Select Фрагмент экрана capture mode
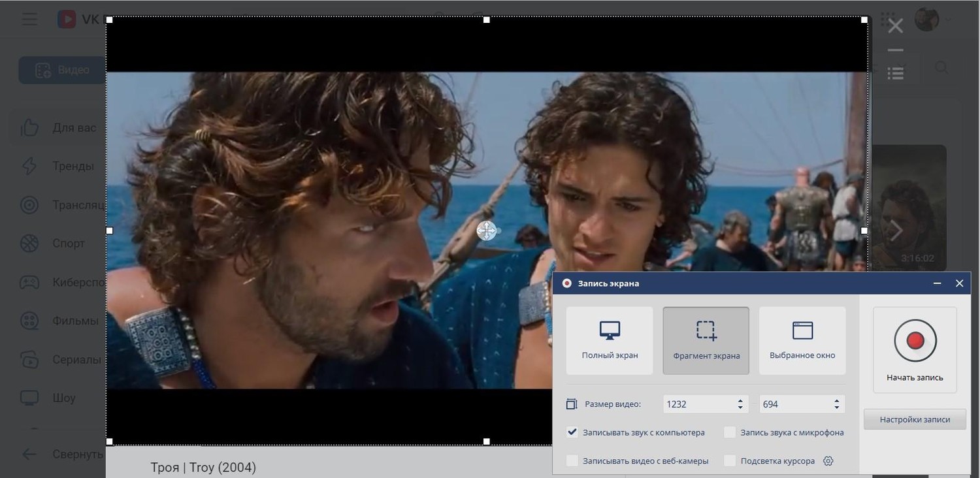 click(706, 341)
